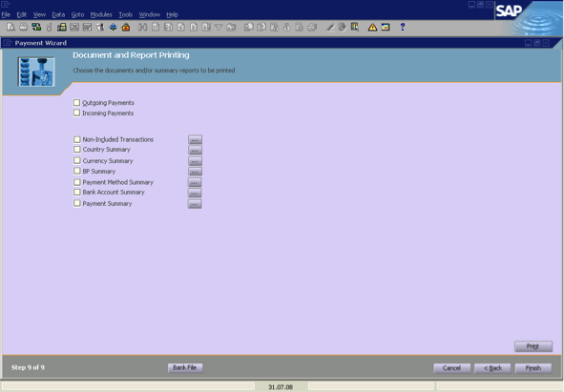The height and width of the screenshot is (392, 564).
Task: Click the Send Email toolbar icon
Action: [x=36, y=27]
